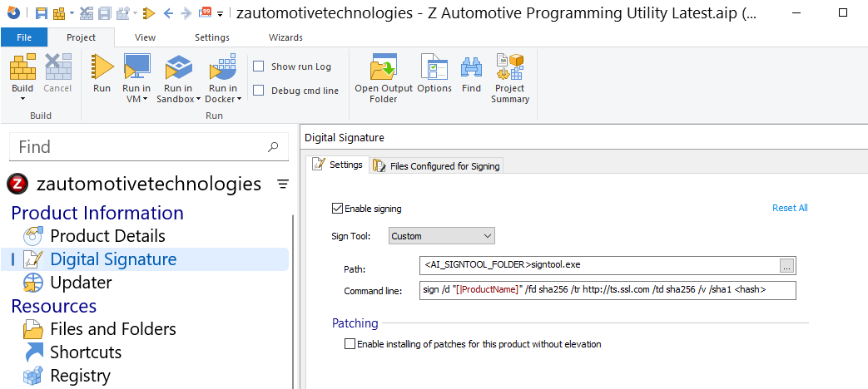The image size is (868, 389).
Task: Click the Find binoculars icon
Action: [x=471, y=68]
